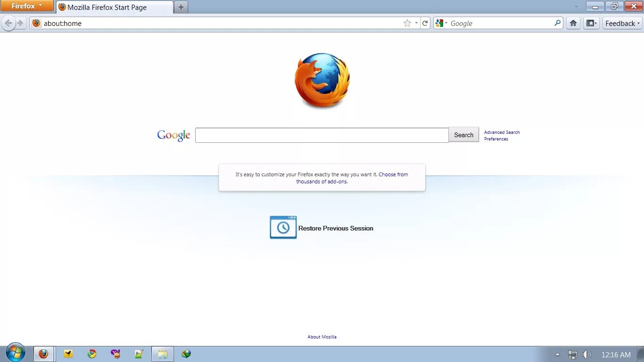The height and width of the screenshot is (362, 644).
Task: Open the orange Firefox application menu
Action: click(x=26, y=6)
